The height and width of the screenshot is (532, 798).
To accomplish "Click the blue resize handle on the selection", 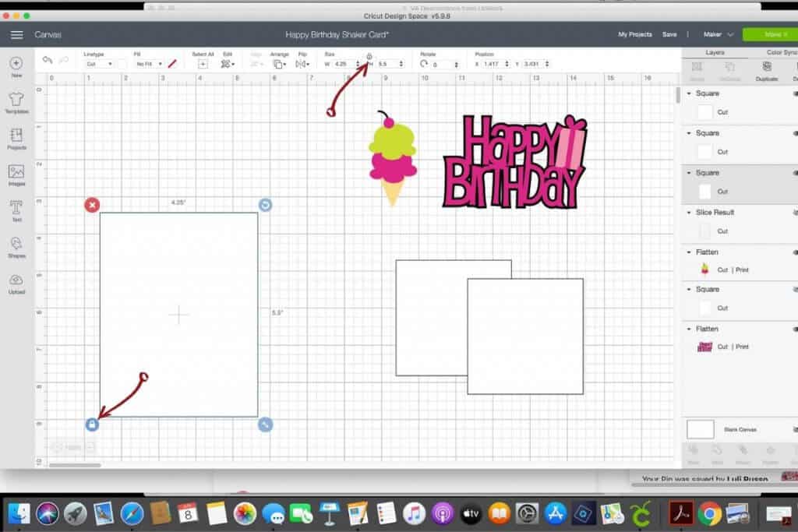I will [265, 425].
